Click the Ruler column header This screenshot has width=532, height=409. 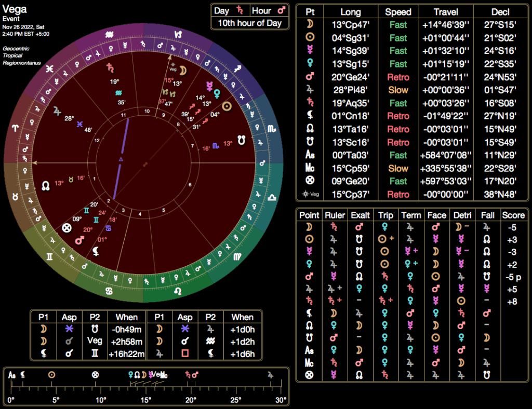[x=335, y=215]
